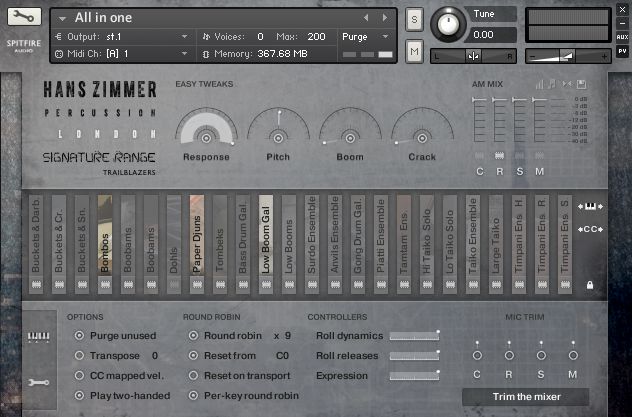Click load chip under Dohls
The height and width of the screenshot is (417, 632).
pos(174,284)
